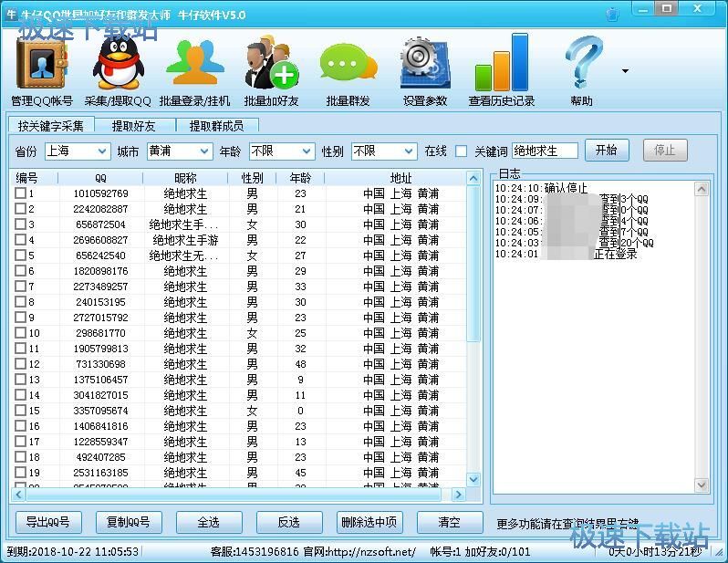
Task: Open 采集/提取QQ penguin icon
Action: tap(118, 64)
